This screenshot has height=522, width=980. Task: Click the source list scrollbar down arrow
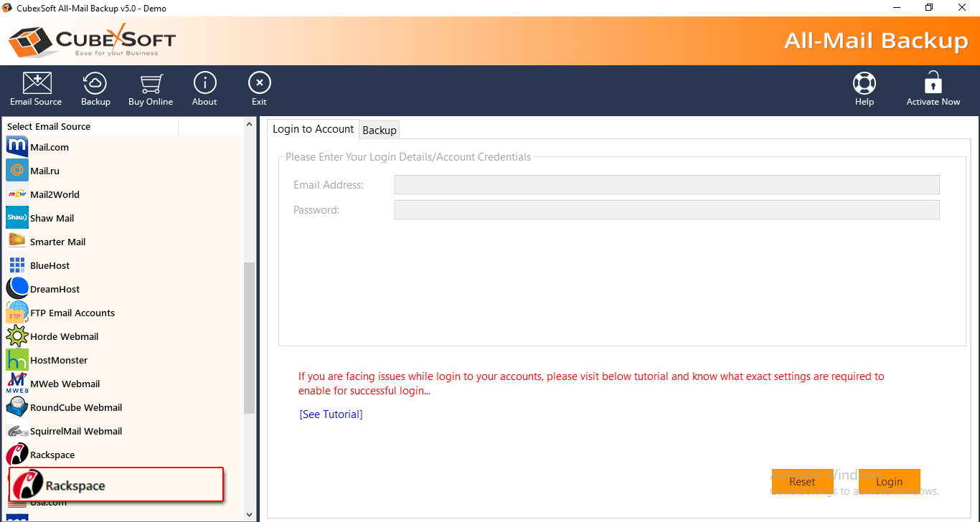250,514
